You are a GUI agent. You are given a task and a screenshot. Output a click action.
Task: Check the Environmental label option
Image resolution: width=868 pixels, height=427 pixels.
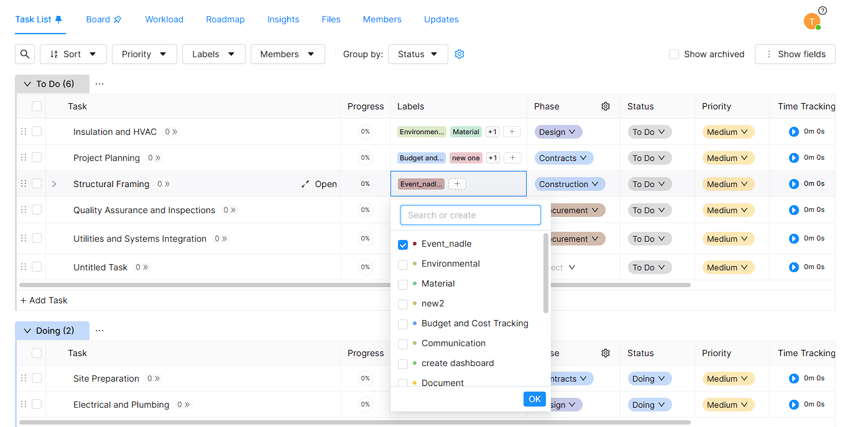point(403,264)
